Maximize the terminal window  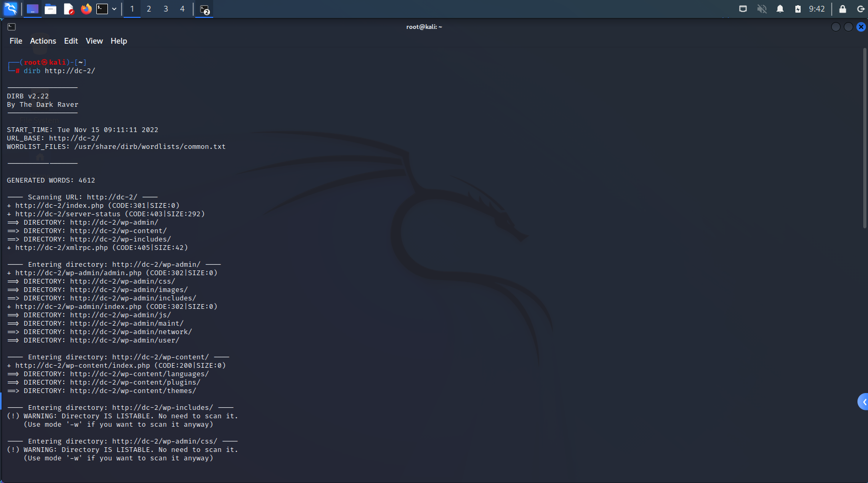coord(849,27)
